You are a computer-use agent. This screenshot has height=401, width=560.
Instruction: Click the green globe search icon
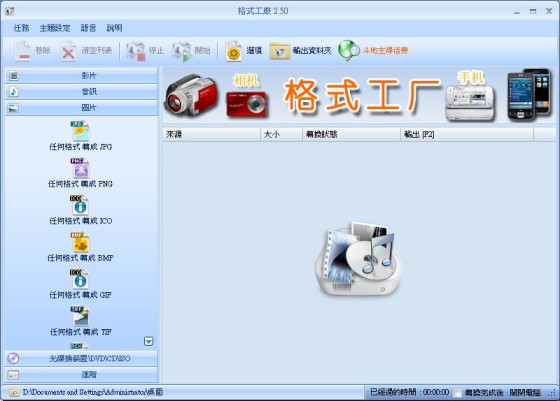point(349,50)
